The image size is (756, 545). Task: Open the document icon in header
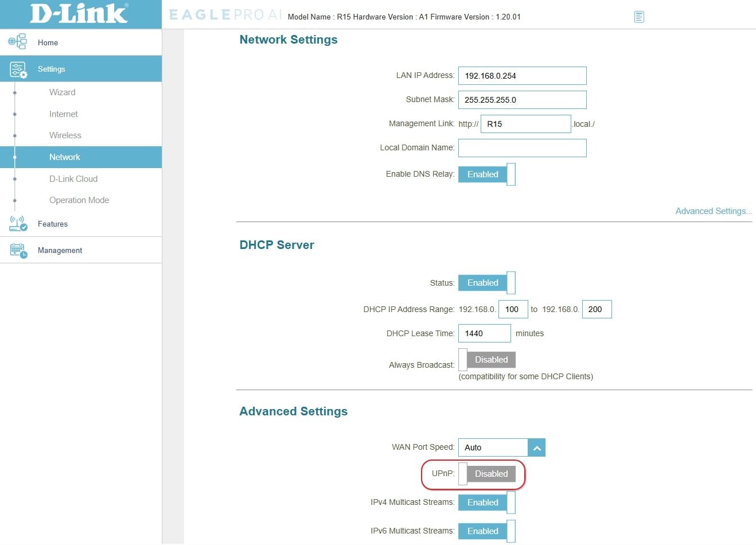[x=639, y=17]
